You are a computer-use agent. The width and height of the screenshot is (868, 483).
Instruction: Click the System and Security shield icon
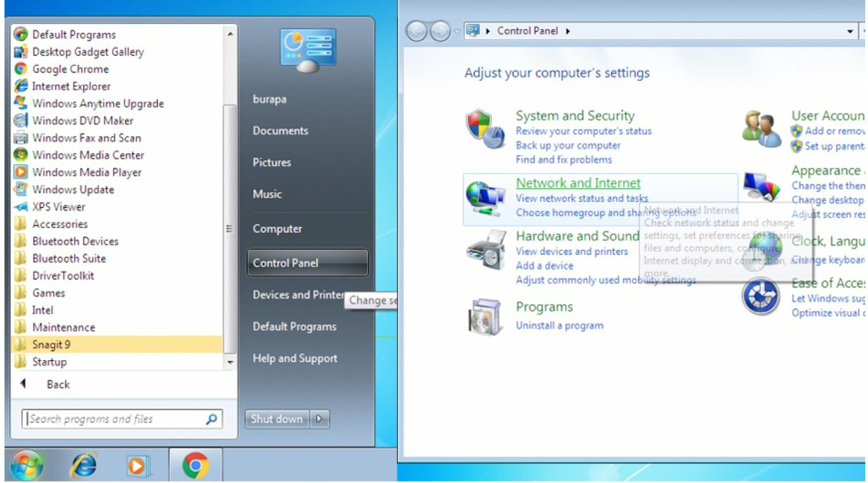[x=486, y=129]
